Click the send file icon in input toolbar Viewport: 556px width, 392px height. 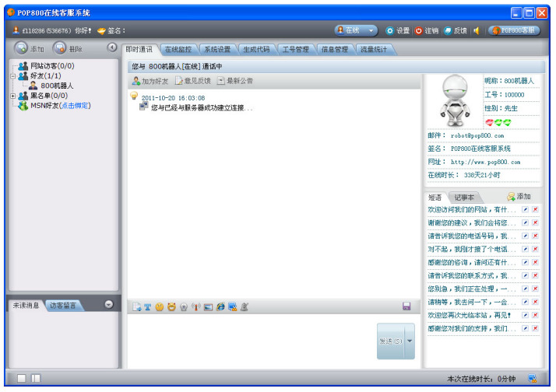coord(136,307)
